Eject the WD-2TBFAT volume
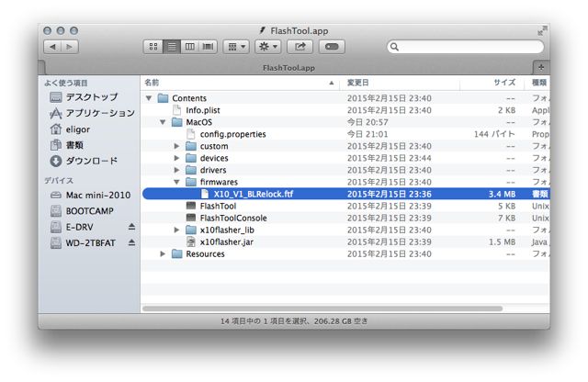 [x=131, y=242]
